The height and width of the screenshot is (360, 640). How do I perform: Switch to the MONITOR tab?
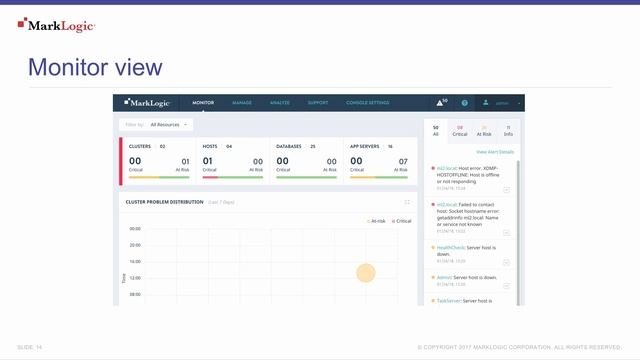click(203, 103)
